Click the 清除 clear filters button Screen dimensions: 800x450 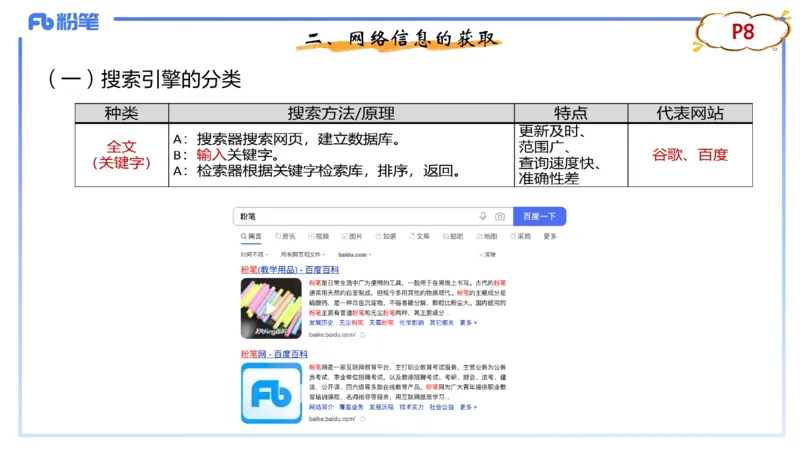click(487, 255)
